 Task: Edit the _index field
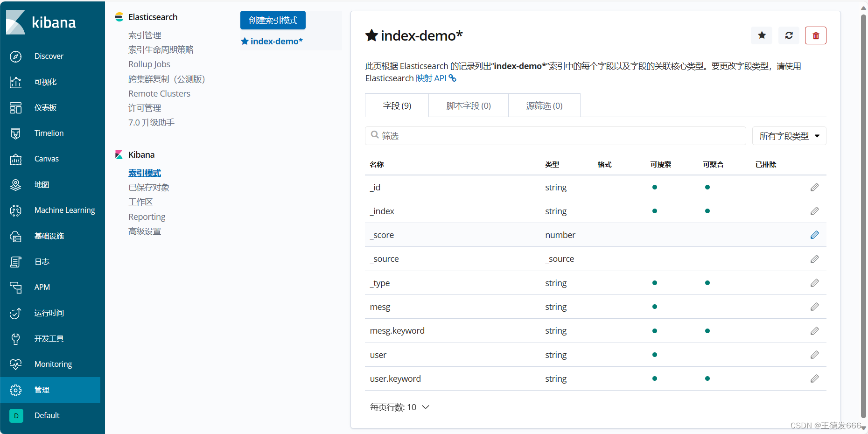814,211
